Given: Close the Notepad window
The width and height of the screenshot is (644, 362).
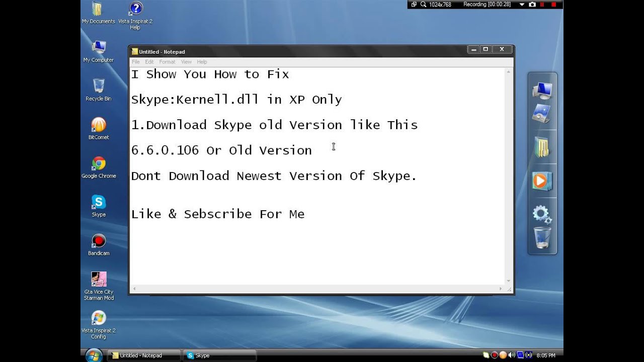Looking at the screenshot, I should pos(502,49).
